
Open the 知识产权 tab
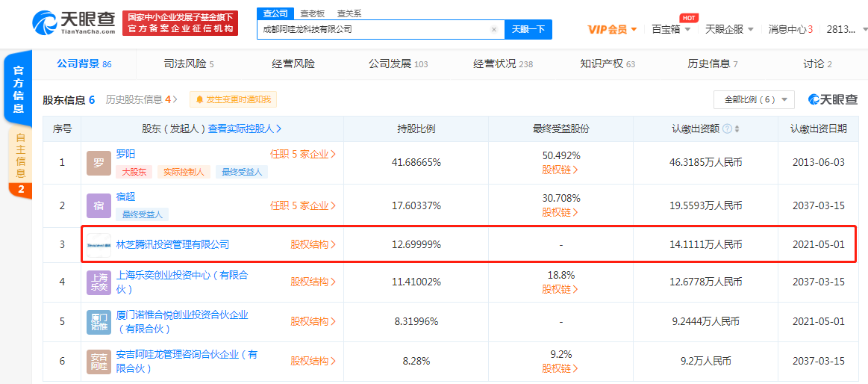tap(607, 64)
